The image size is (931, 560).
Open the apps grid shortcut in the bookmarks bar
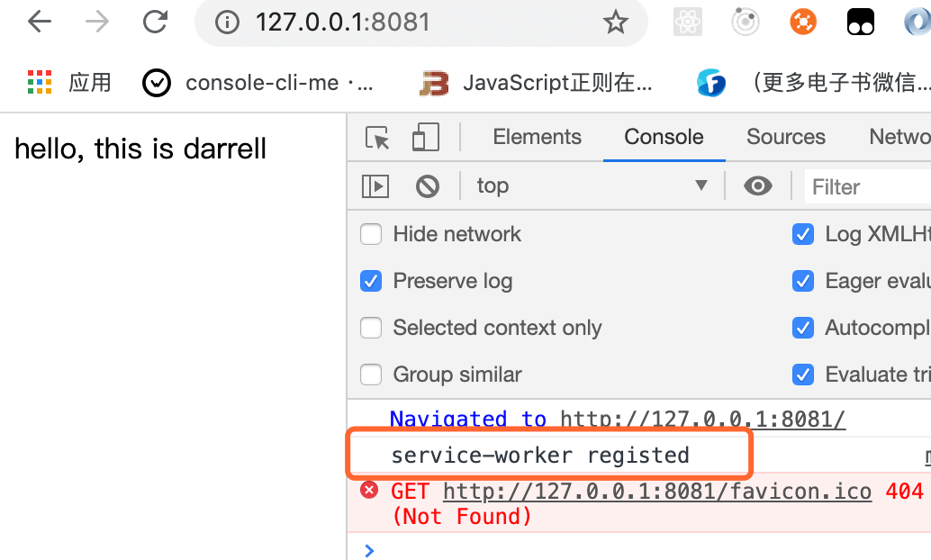(40, 83)
